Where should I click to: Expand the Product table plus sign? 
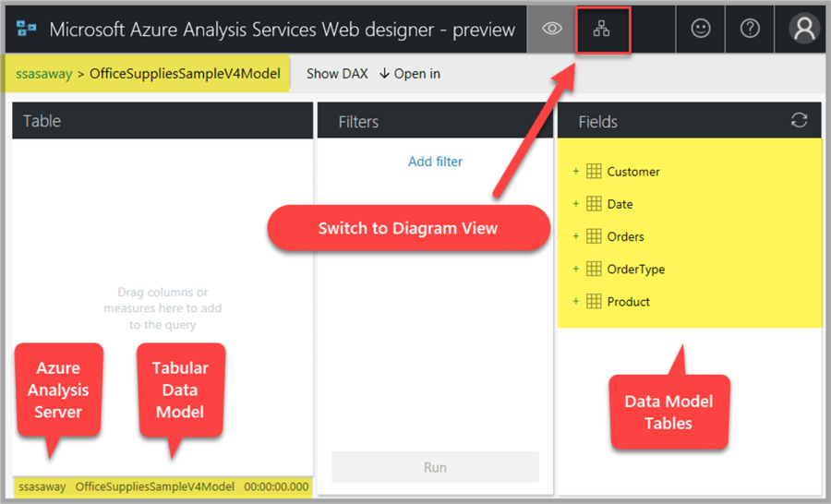(575, 301)
